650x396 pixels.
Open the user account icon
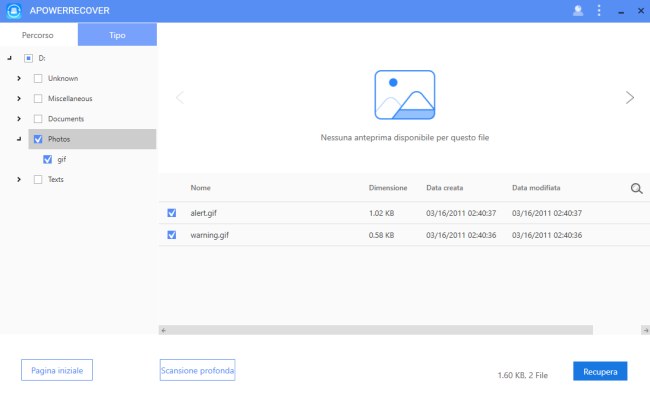click(x=578, y=10)
